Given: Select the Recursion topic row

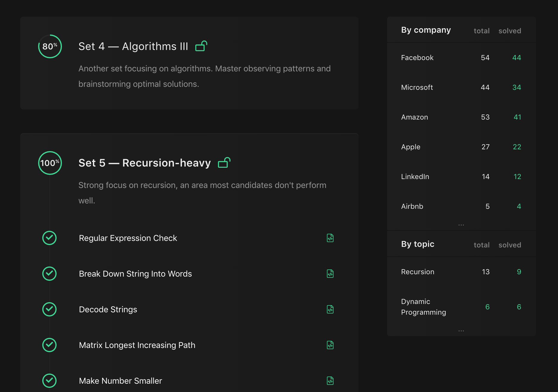Looking at the screenshot, I should tap(417, 272).
